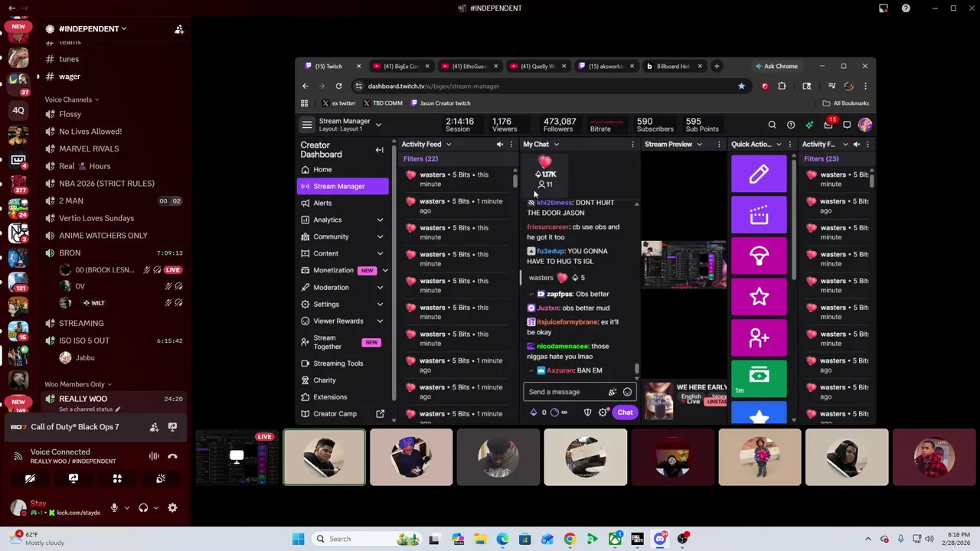Open the emote picker in chat box
Viewport: 980px width, 551px height.
point(627,392)
